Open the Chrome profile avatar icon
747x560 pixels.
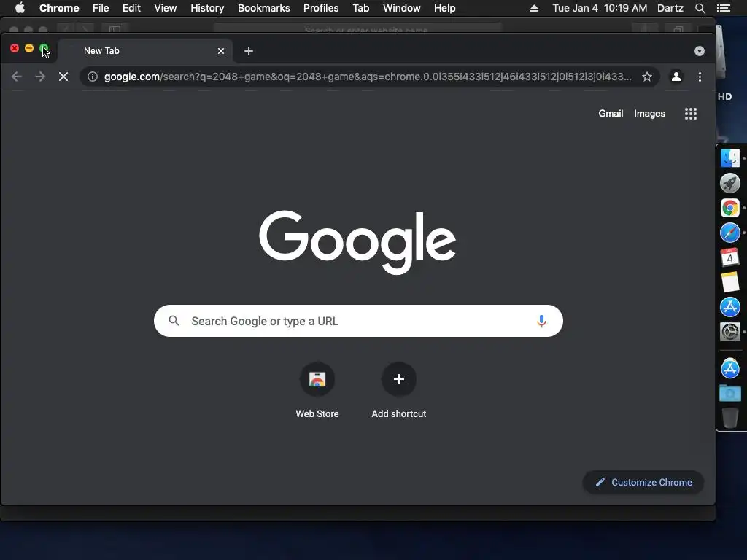(676, 77)
